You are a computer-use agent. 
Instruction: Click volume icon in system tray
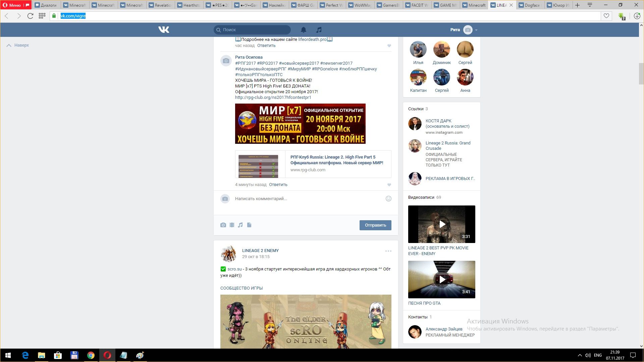[588, 355]
